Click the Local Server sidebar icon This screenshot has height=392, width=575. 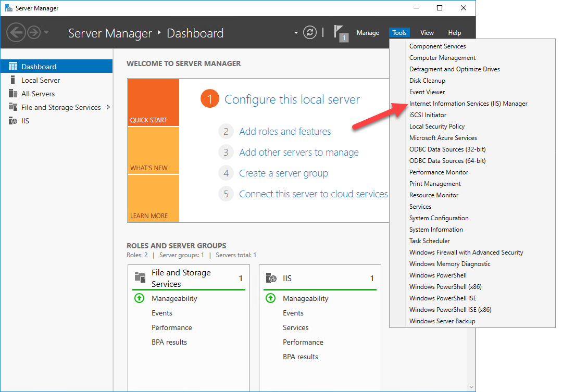13,80
